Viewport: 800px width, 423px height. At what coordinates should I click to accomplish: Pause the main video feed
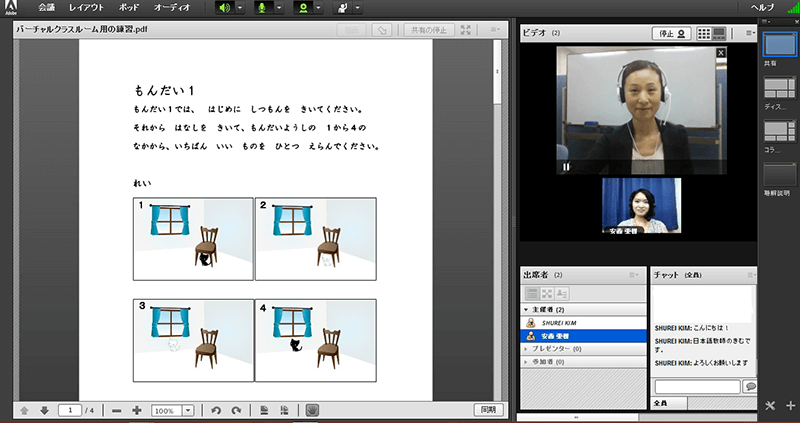(x=566, y=167)
